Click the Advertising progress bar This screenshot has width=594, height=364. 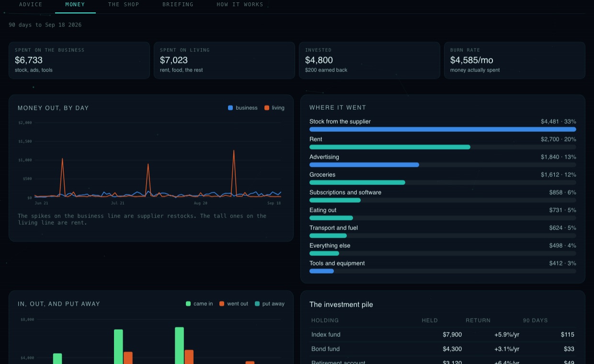(x=443, y=165)
